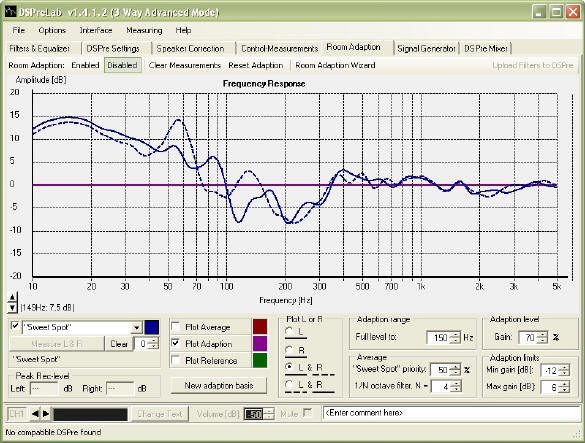Increase Max gain dB spinner
The image size is (585, 443).
(564, 384)
